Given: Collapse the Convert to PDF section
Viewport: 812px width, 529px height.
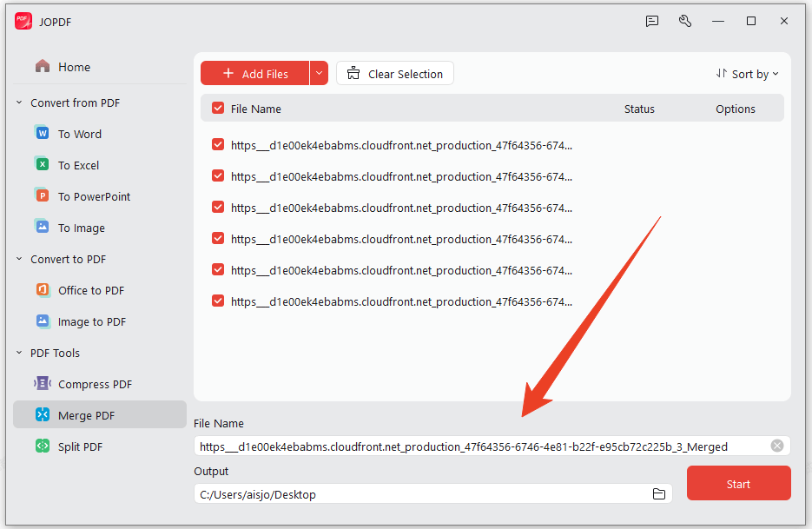Looking at the screenshot, I should 19,259.
